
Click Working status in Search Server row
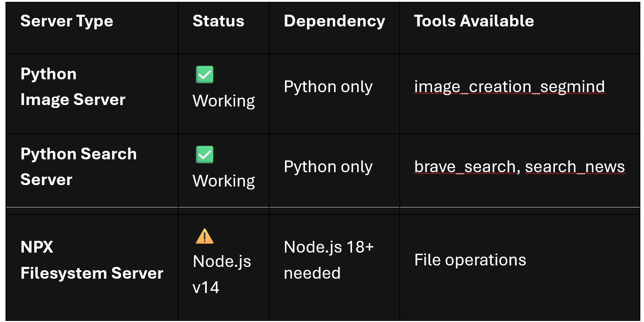[224, 181]
